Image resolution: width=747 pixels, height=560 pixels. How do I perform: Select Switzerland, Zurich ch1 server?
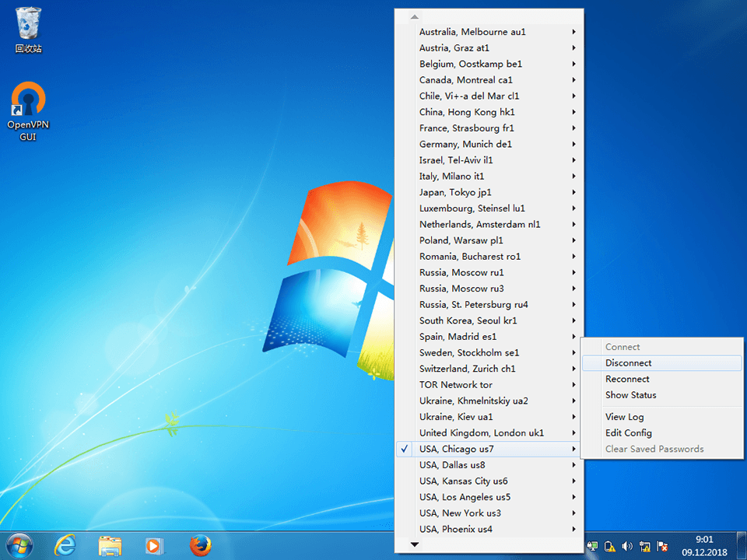pyautogui.click(x=489, y=369)
